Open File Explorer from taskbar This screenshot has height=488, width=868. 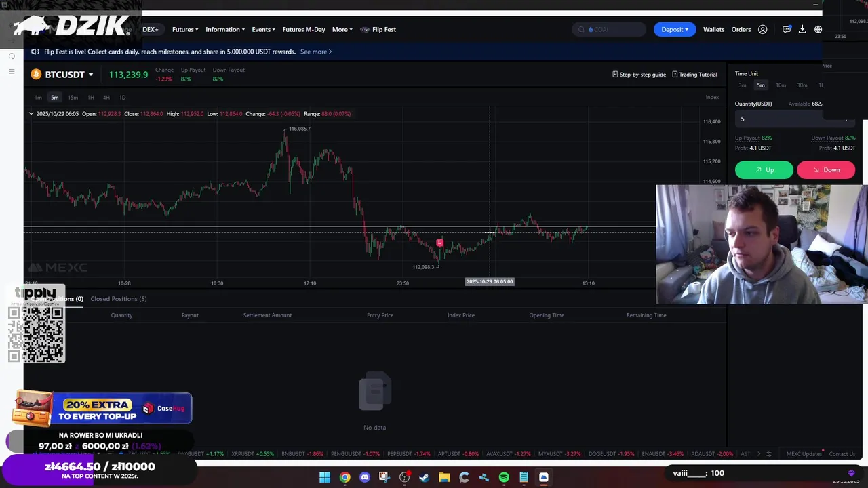coord(444,477)
